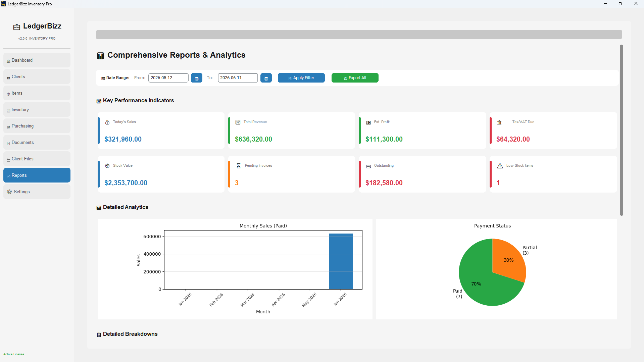Click the Dashboard sidebar icon
Viewport: 644px width, 362px height.
click(x=8, y=61)
